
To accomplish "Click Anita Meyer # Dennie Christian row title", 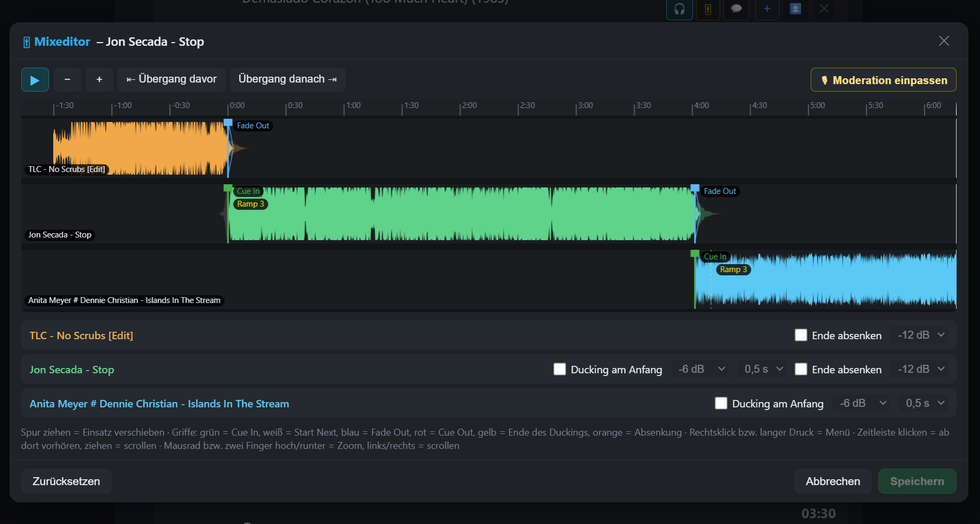I will point(159,404).
